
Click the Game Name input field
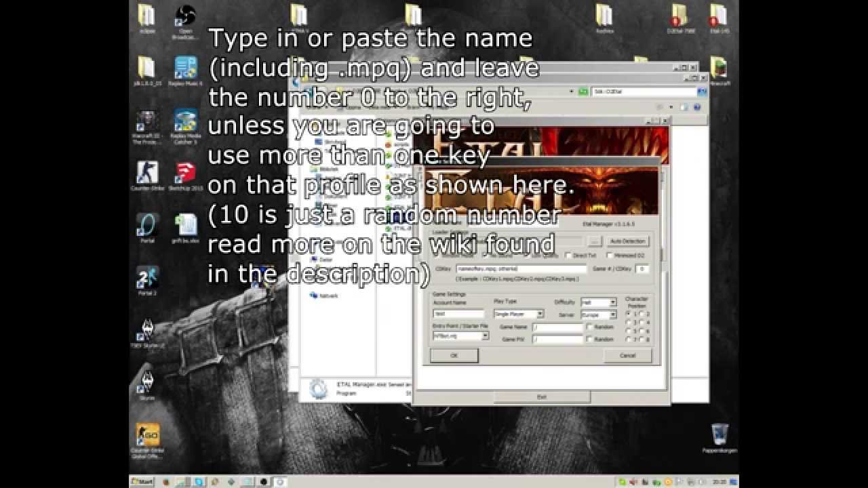pos(557,327)
